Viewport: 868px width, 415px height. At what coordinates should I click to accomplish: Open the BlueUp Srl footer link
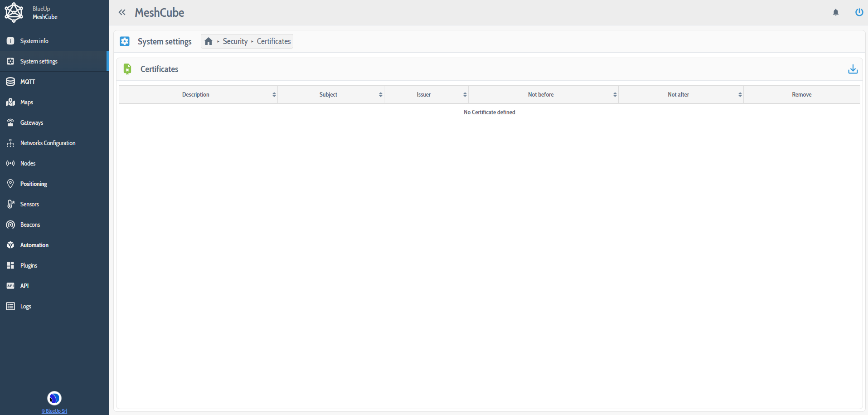tap(54, 411)
